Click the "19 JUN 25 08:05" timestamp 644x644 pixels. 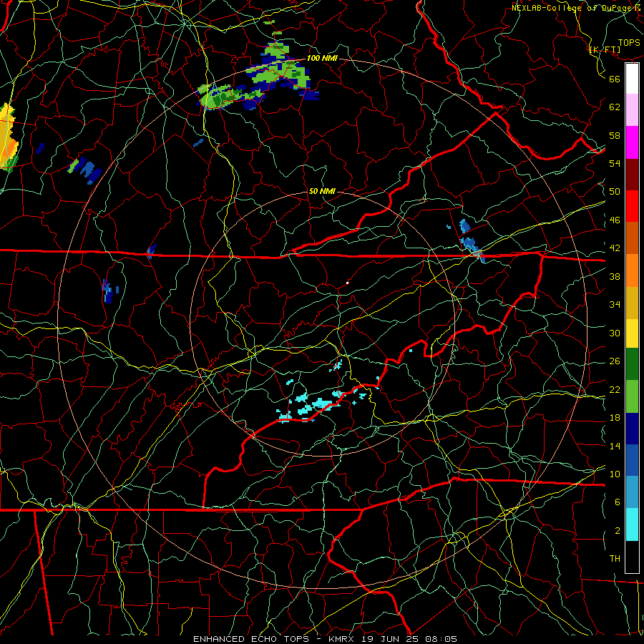(x=410, y=639)
